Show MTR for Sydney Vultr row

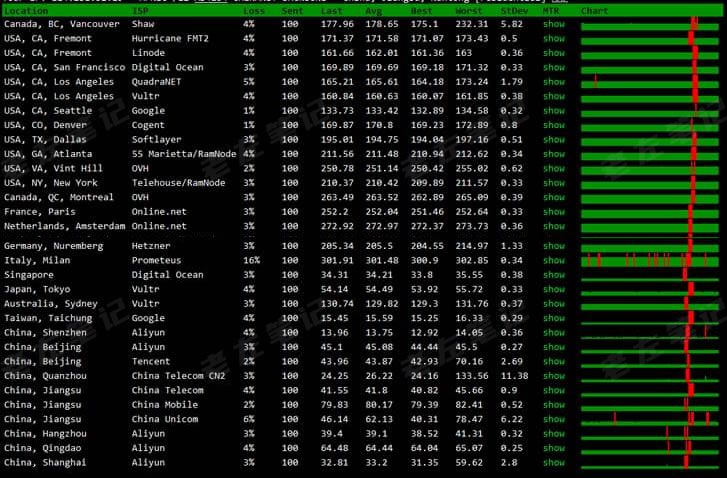click(x=553, y=303)
